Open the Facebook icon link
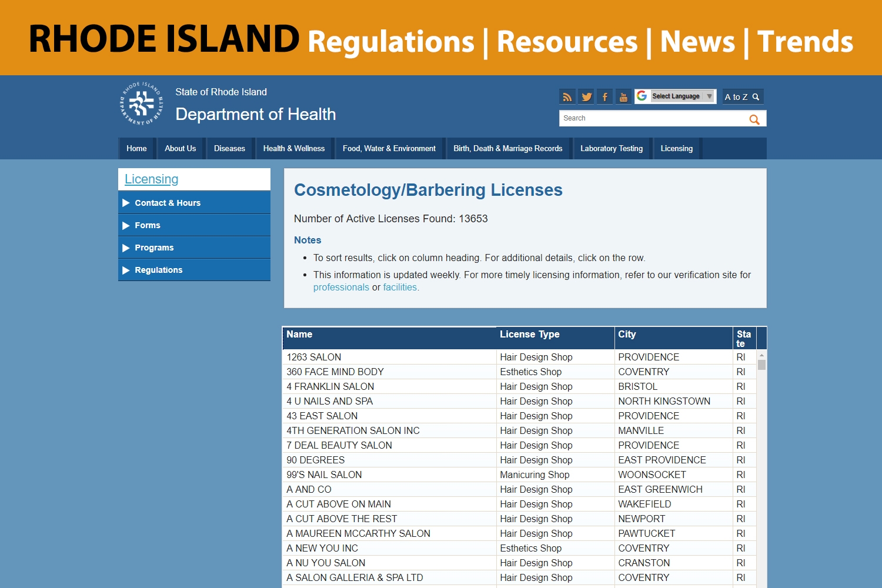 (604, 97)
